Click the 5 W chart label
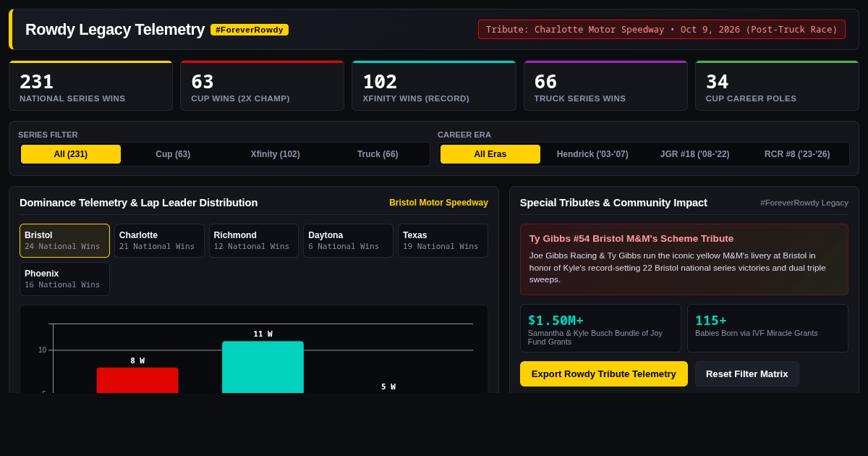Screen dimensions: 868x456 pyautogui.click(x=388, y=387)
